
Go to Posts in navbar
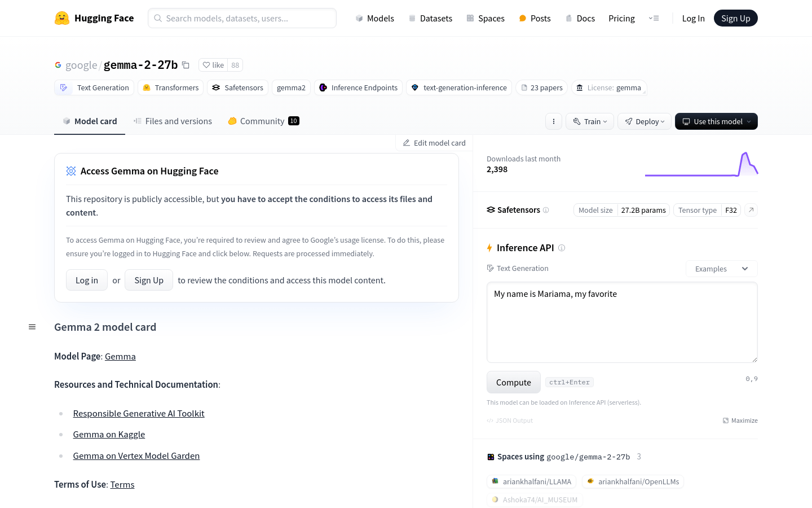click(535, 18)
